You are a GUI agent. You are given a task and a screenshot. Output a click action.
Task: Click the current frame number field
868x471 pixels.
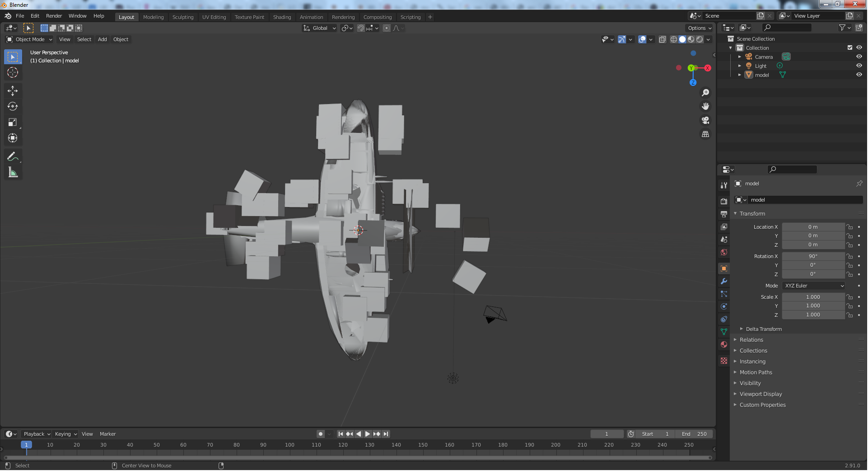point(607,434)
